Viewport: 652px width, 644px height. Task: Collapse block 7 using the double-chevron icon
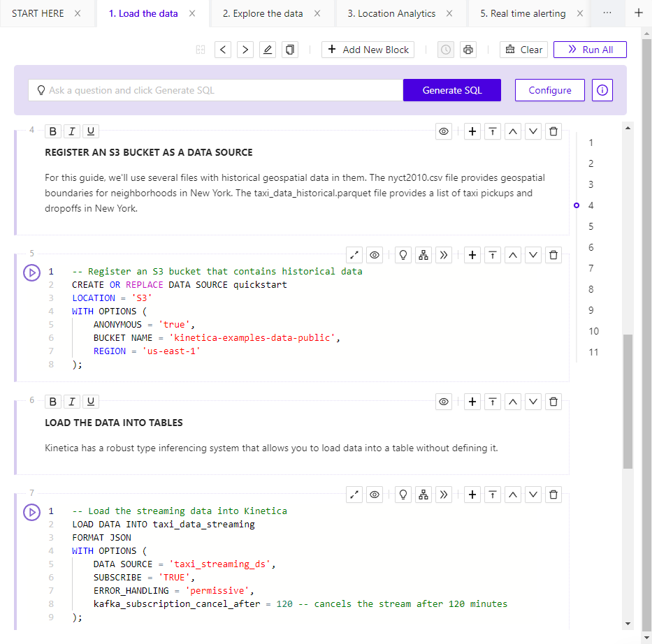coord(443,494)
